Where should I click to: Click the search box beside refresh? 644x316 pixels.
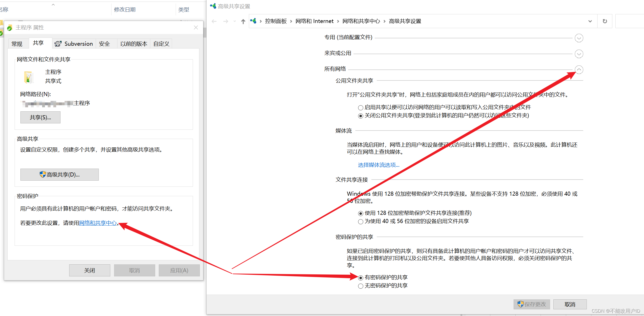click(x=630, y=21)
